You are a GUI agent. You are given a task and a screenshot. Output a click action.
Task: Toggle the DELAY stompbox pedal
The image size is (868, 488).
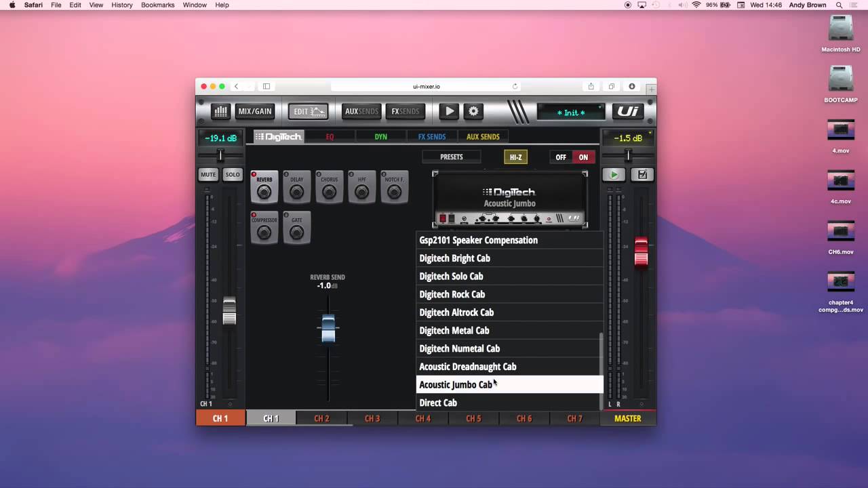pos(296,187)
